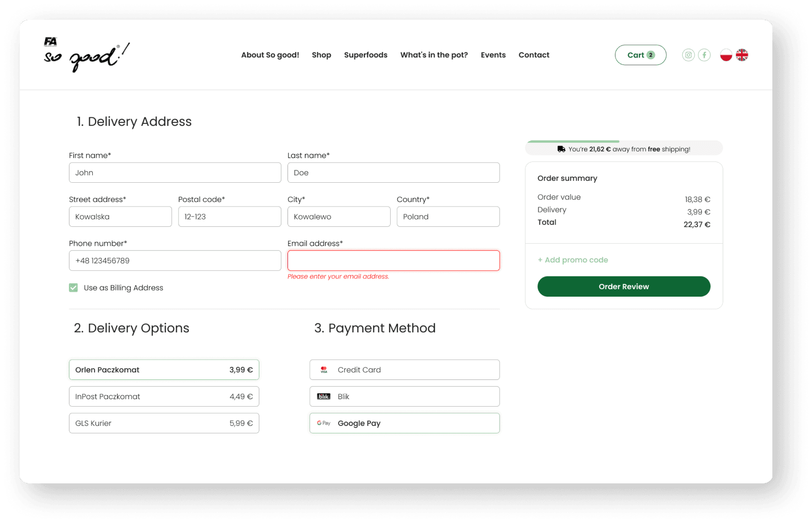Click the empty Email address field

394,261
